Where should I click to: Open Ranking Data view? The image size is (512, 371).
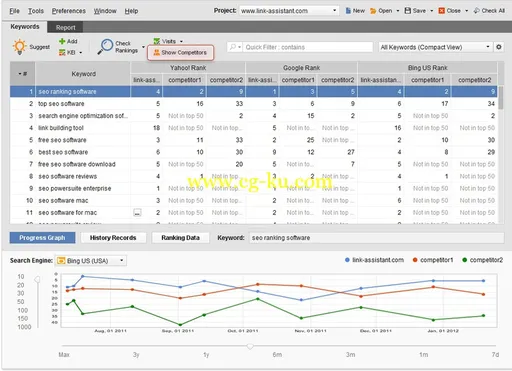180,238
